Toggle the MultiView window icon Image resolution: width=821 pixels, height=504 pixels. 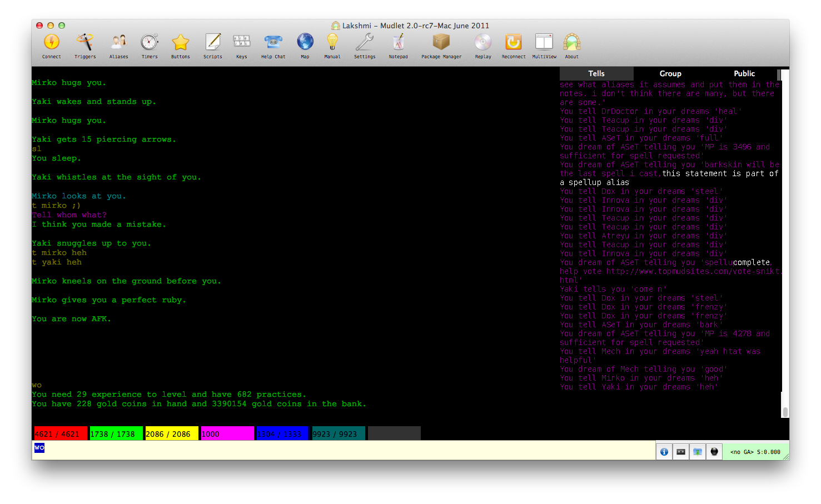pos(544,43)
